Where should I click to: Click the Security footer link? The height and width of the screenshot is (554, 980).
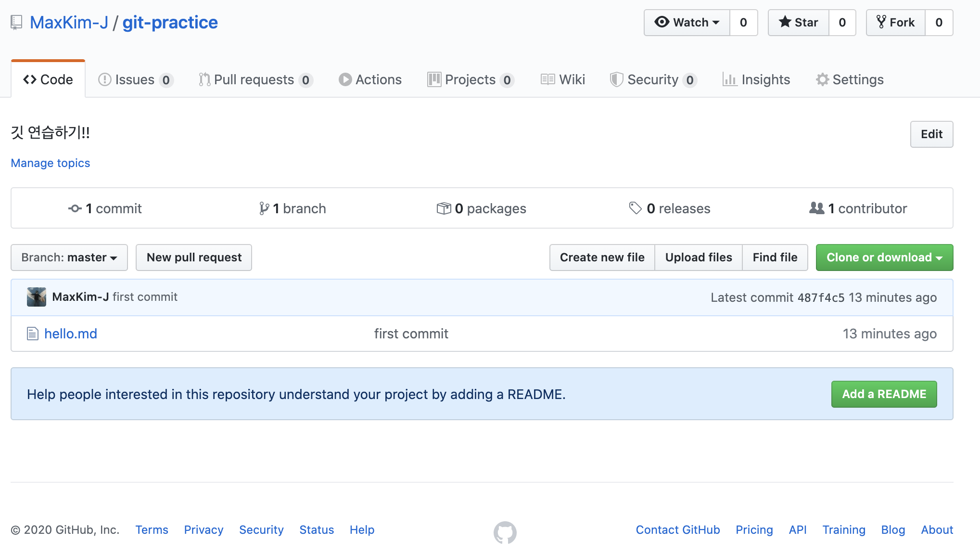coord(262,530)
